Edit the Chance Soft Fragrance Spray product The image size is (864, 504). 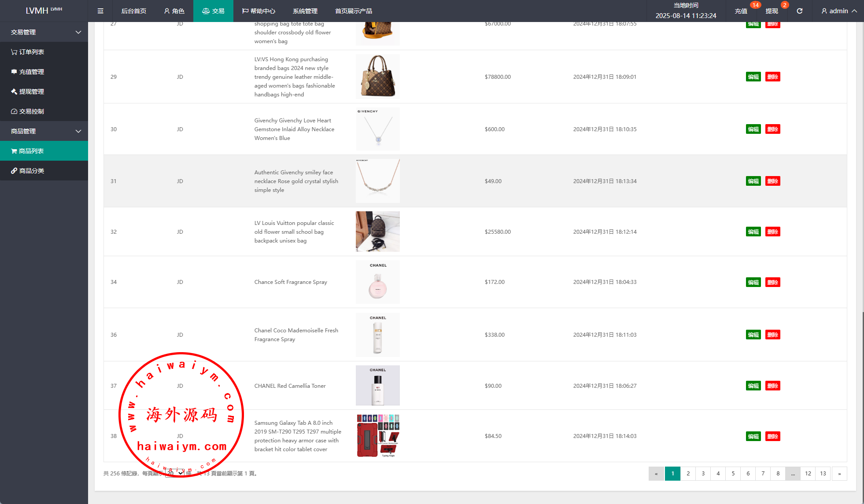753,282
